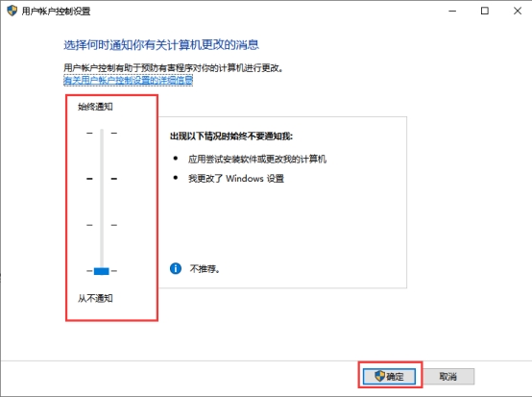Click the UAC shield icon in title bar
532x397 pixels.
(x=12, y=11)
